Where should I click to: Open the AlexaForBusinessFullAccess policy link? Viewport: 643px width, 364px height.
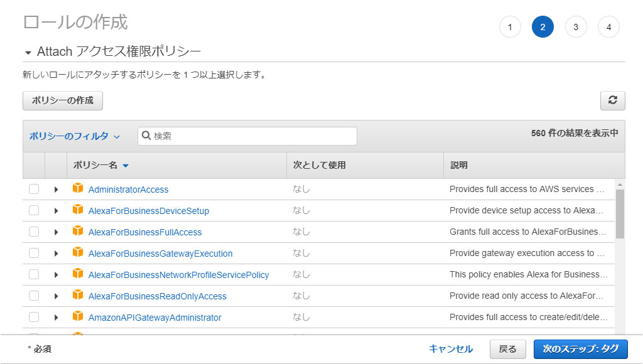pos(145,232)
